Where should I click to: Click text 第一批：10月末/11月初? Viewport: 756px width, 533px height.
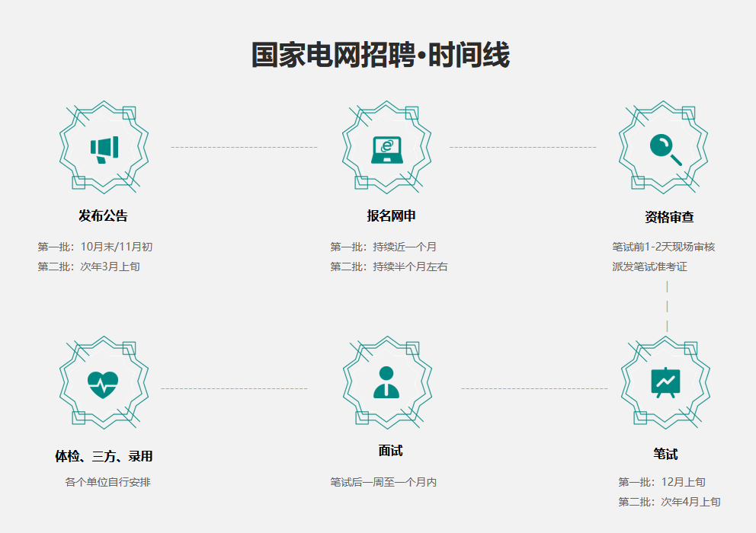tap(95, 247)
